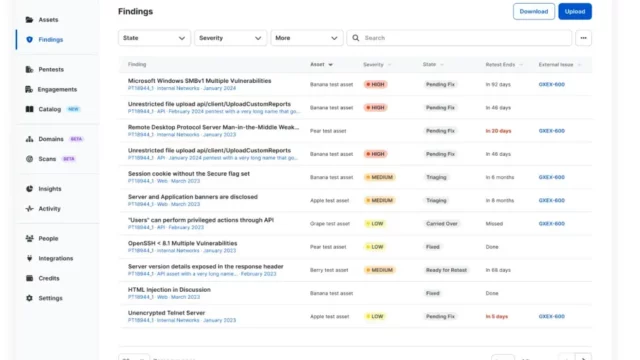Click Berry test asset cell

329,270
